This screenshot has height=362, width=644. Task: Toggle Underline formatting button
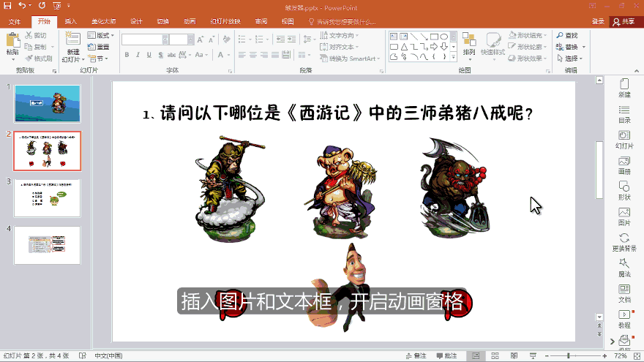coord(149,55)
